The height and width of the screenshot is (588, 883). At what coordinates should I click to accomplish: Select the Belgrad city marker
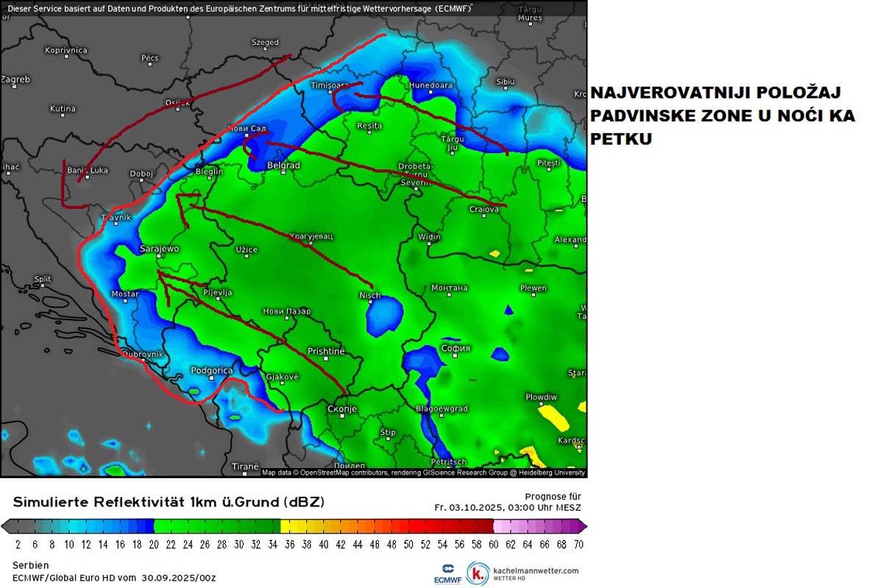tap(286, 164)
